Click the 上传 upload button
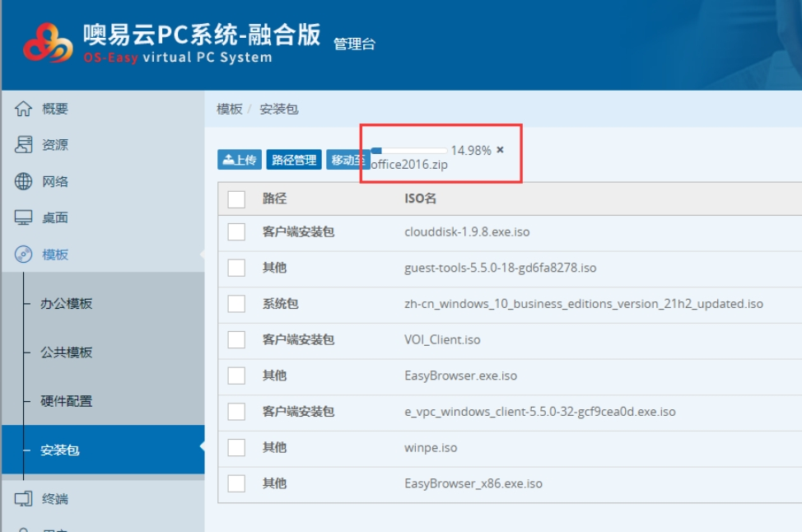 point(240,160)
